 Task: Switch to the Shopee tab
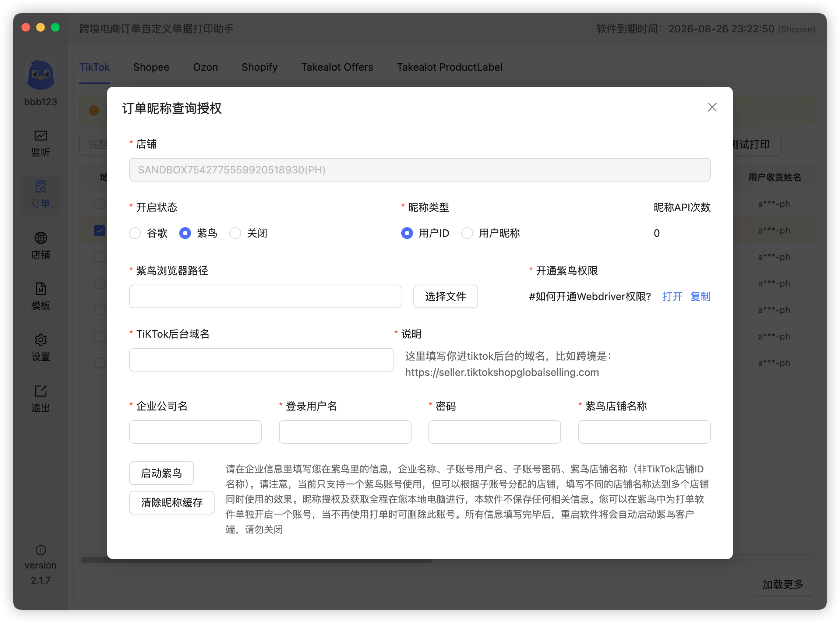151,67
